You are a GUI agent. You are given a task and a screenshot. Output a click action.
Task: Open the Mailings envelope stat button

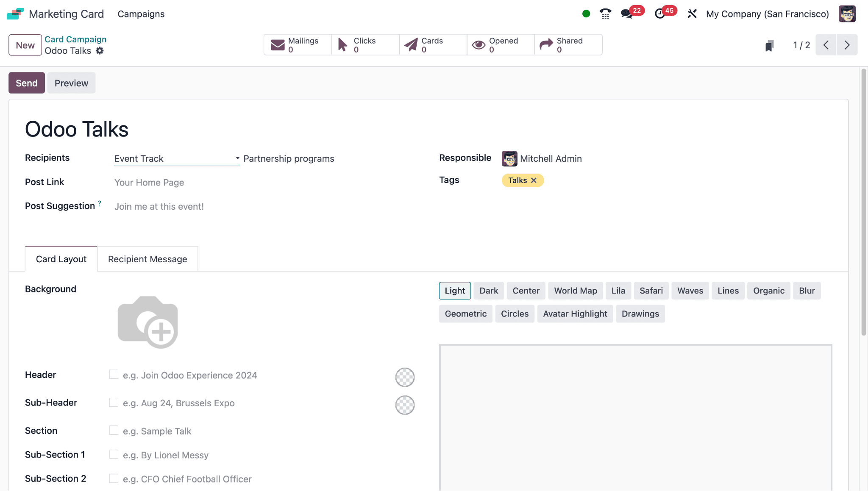298,45
